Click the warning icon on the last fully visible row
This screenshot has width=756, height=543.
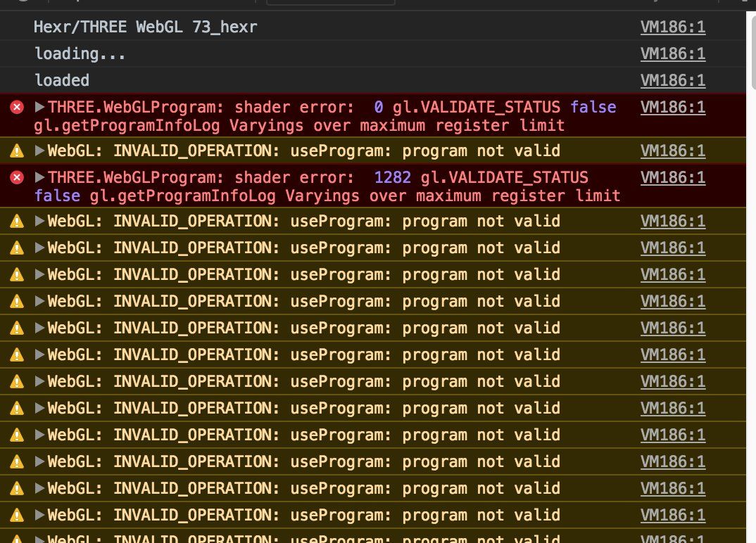pos(16,516)
